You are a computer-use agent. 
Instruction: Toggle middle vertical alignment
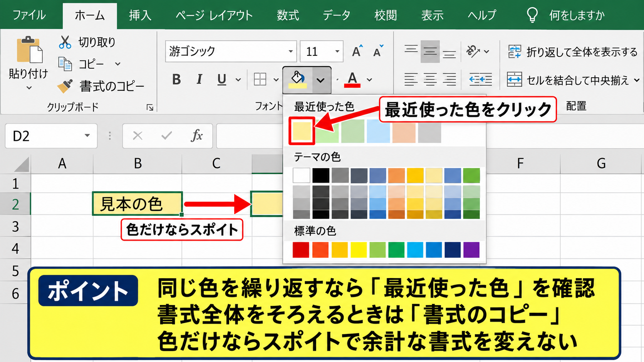coord(430,52)
